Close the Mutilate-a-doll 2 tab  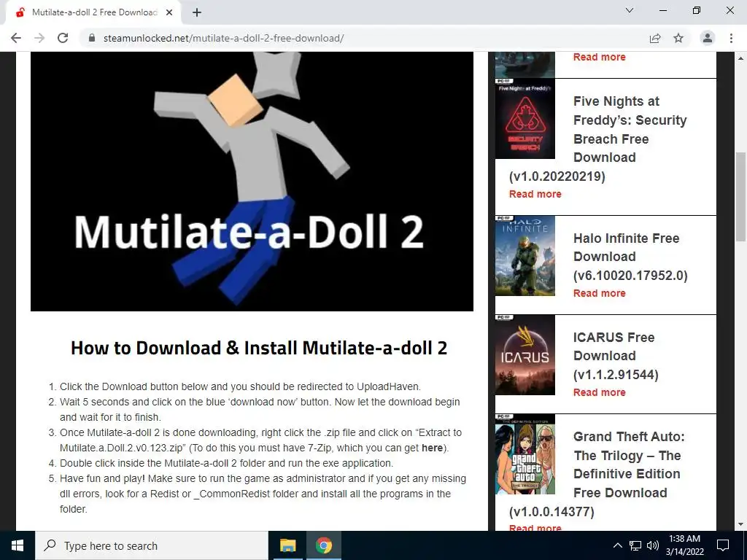[x=169, y=13]
